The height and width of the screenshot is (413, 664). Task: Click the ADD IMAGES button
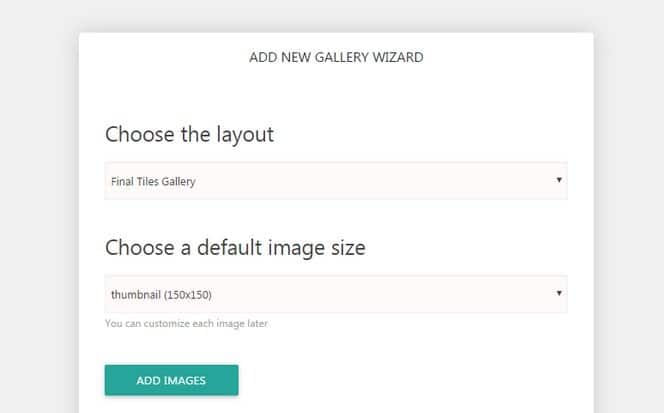tap(172, 380)
